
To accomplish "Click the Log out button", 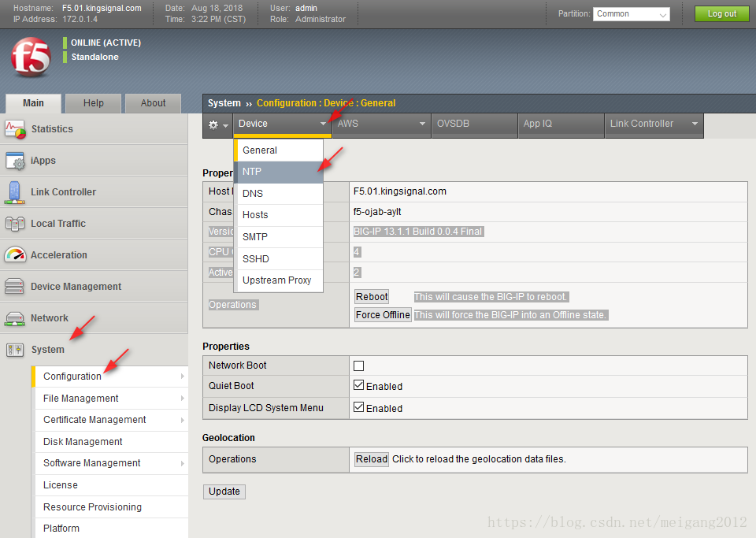I will coord(722,13).
